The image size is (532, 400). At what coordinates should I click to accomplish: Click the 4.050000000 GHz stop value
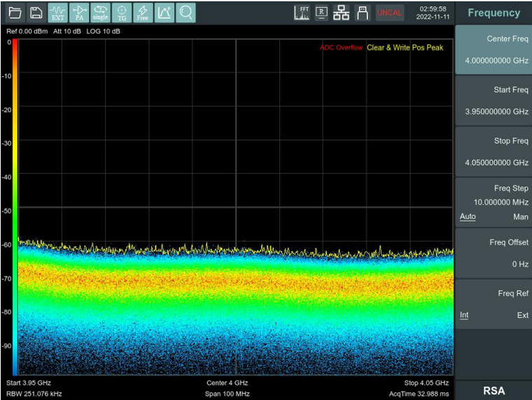coord(496,163)
